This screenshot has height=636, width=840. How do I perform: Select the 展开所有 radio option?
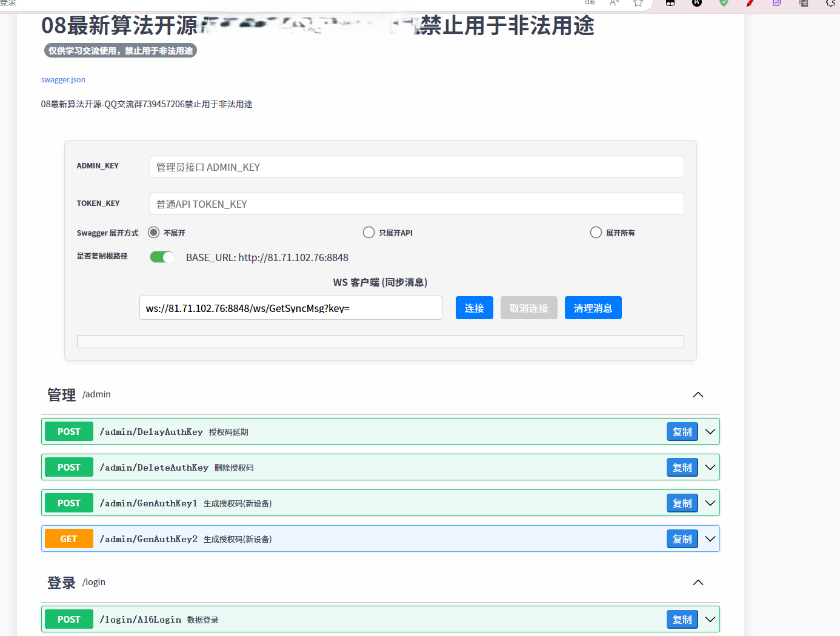[596, 233]
